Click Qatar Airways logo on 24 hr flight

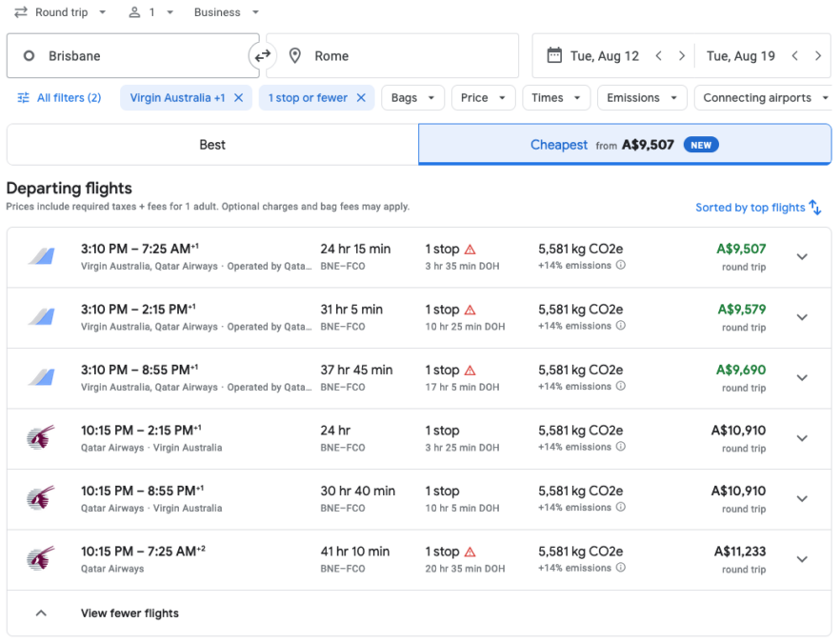(41, 438)
